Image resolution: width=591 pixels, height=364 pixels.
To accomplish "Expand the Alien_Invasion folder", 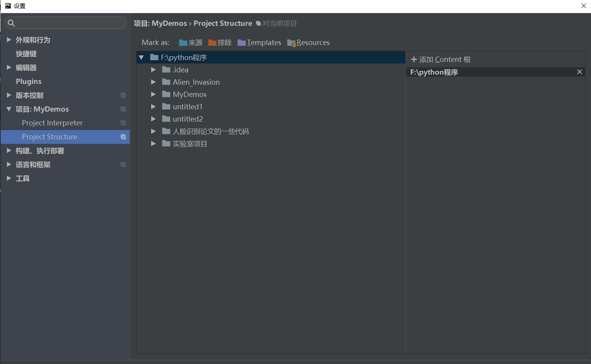I will pos(153,82).
